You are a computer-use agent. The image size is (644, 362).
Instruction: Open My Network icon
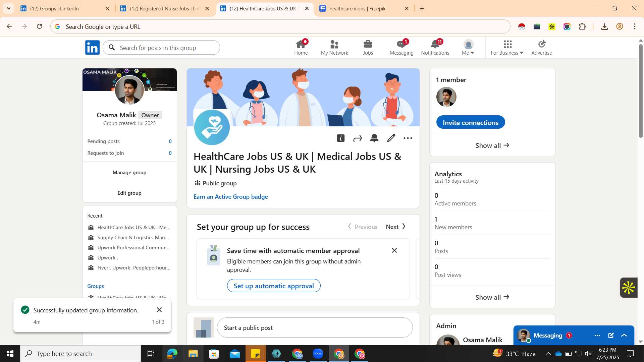click(x=334, y=48)
